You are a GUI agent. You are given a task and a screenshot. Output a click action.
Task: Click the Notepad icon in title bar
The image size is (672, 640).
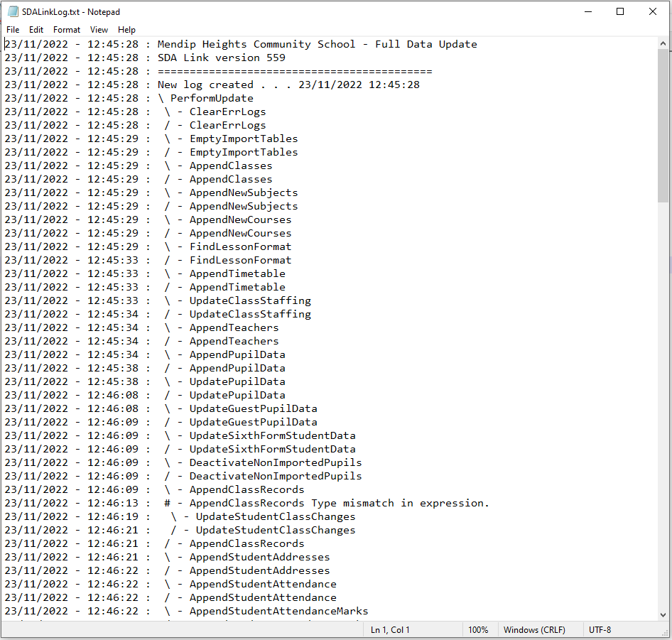click(13, 11)
